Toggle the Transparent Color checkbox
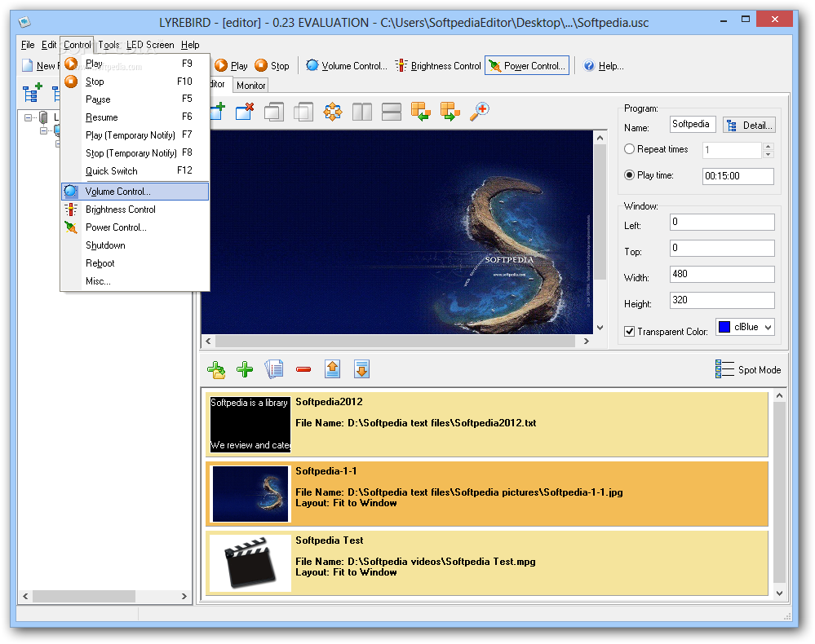Image resolution: width=815 pixels, height=644 pixels. point(629,331)
